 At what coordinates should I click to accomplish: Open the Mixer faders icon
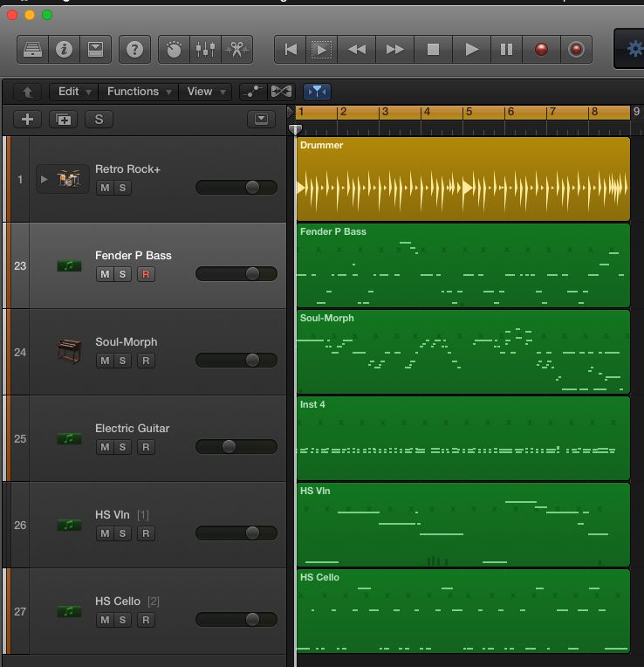coord(205,50)
